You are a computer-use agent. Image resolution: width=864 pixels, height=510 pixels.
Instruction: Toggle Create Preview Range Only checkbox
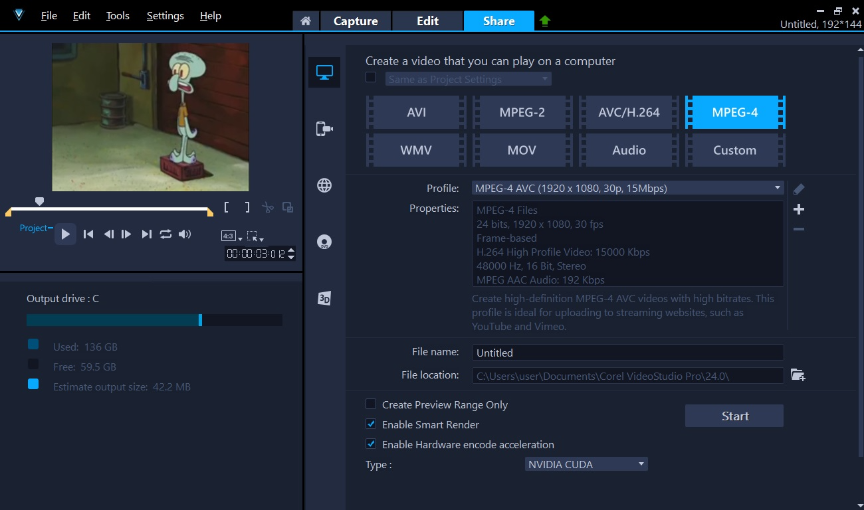tap(371, 404)
